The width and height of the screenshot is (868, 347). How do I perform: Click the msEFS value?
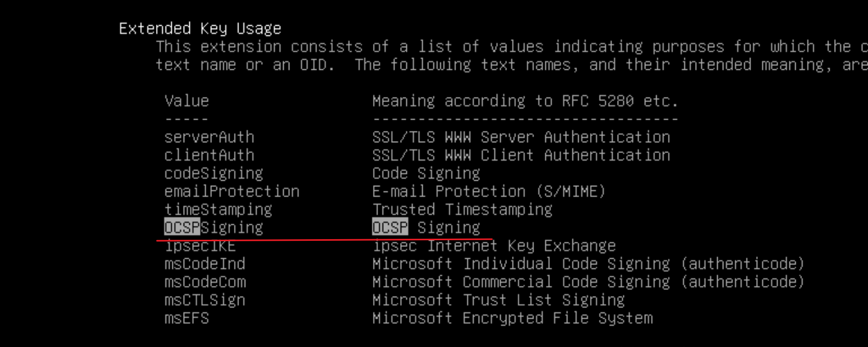coord(187,318)
